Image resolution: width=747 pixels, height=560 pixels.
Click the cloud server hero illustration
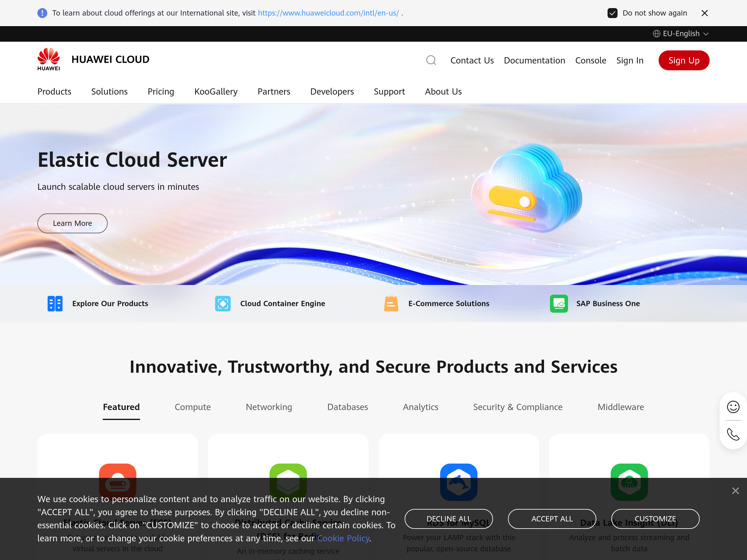527,188
